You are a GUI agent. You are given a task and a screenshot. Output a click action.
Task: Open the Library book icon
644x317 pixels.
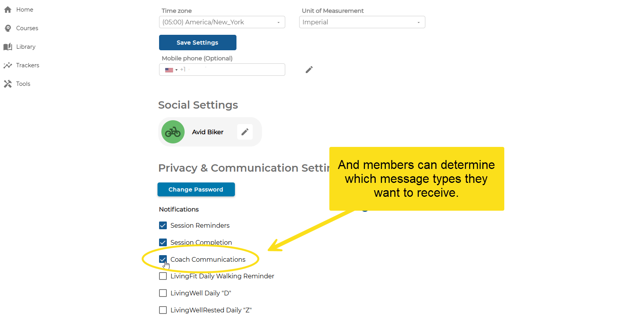(8, 47)
